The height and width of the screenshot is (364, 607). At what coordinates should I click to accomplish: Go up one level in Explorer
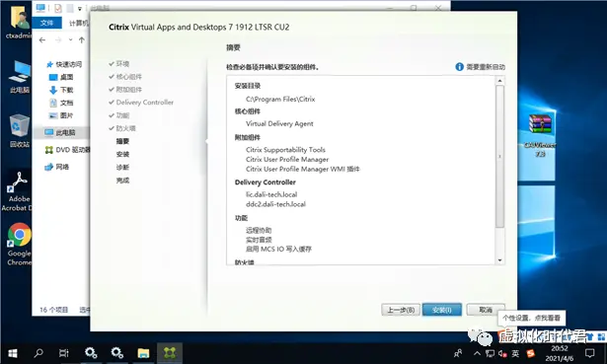point(82,39)
